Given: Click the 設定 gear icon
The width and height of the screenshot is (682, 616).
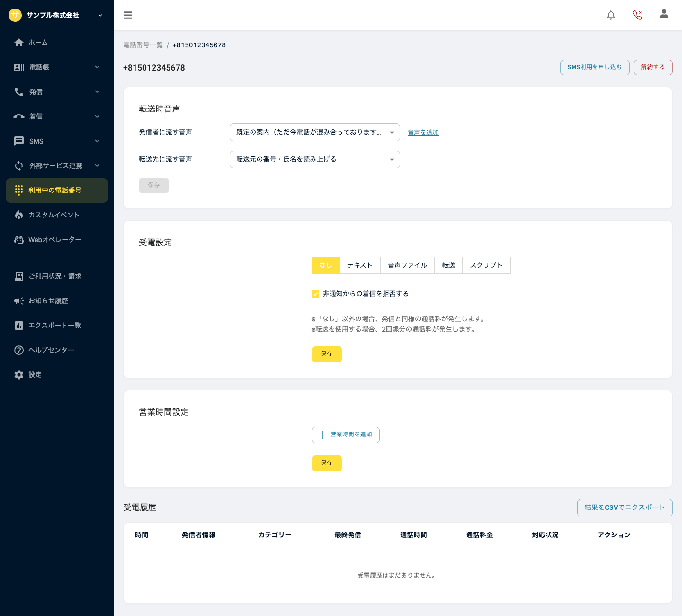Looking at the screenshot, I should (x=19, y=375).
